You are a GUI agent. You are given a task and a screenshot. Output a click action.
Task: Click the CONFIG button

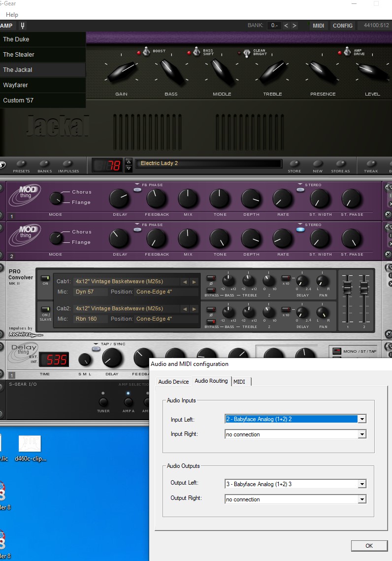pyautogui.click(x=342, y=26)
